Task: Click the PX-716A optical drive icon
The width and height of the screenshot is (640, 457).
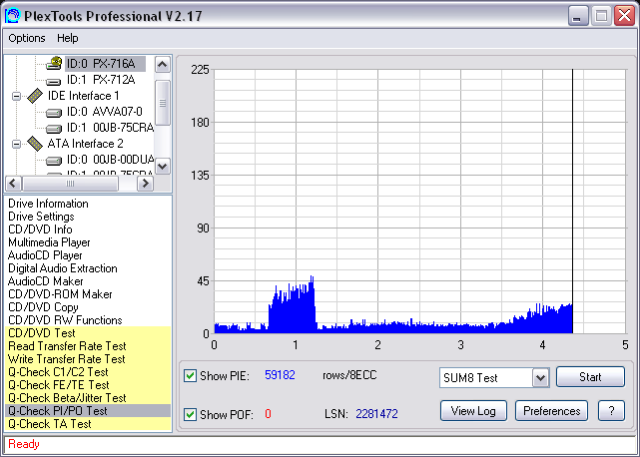Action: tap(54, 63)
